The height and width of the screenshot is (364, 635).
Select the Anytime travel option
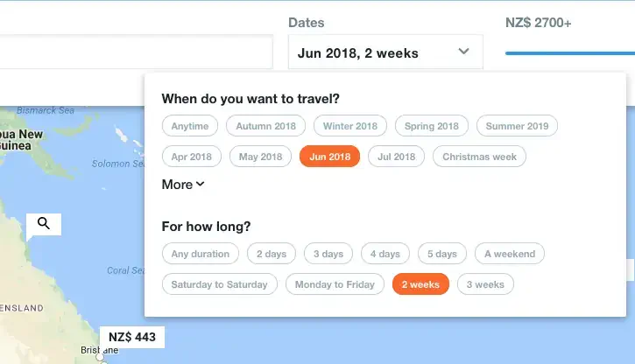190,126
